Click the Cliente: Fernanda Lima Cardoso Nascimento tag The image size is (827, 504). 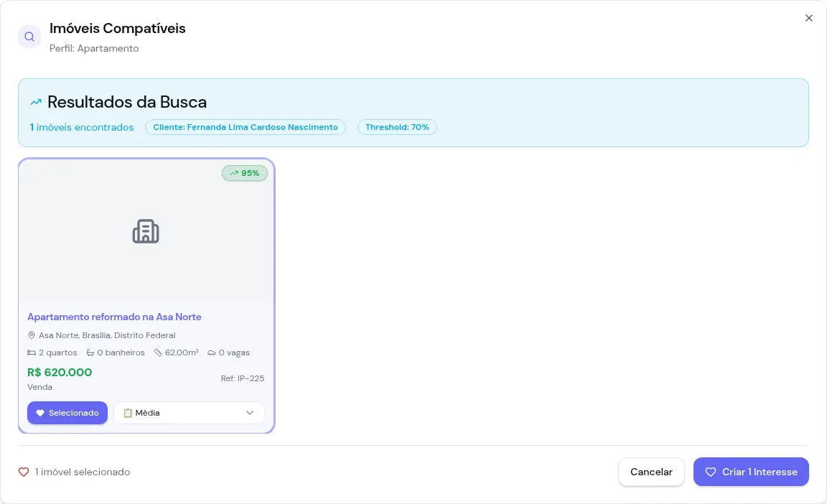point(246,127)
